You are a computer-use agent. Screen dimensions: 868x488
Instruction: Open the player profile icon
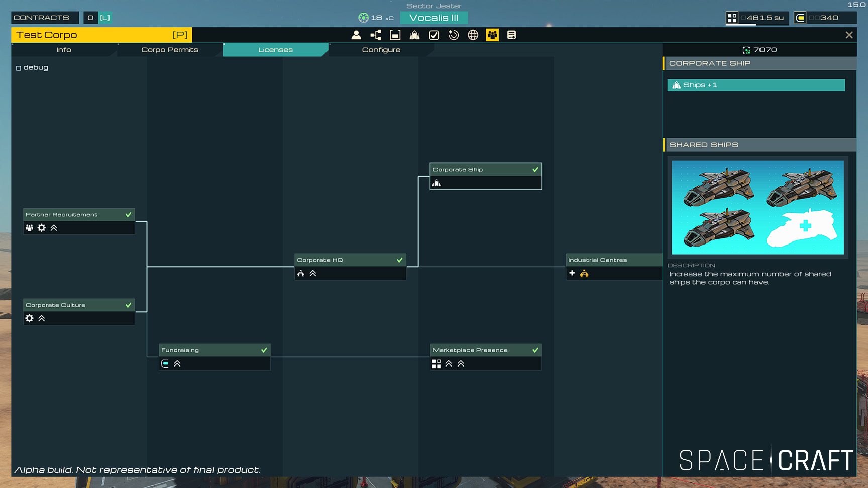coord(356,35)
